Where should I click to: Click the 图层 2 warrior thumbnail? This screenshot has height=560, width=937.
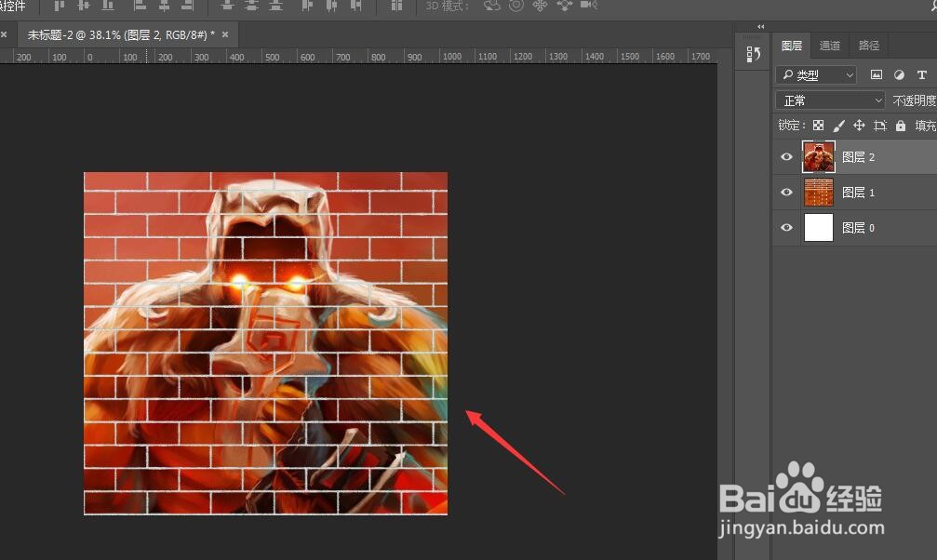[819, 157]
